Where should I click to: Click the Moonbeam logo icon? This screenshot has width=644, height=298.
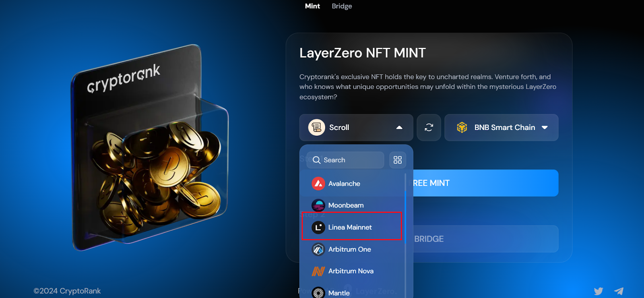click(x=318, y=205)
